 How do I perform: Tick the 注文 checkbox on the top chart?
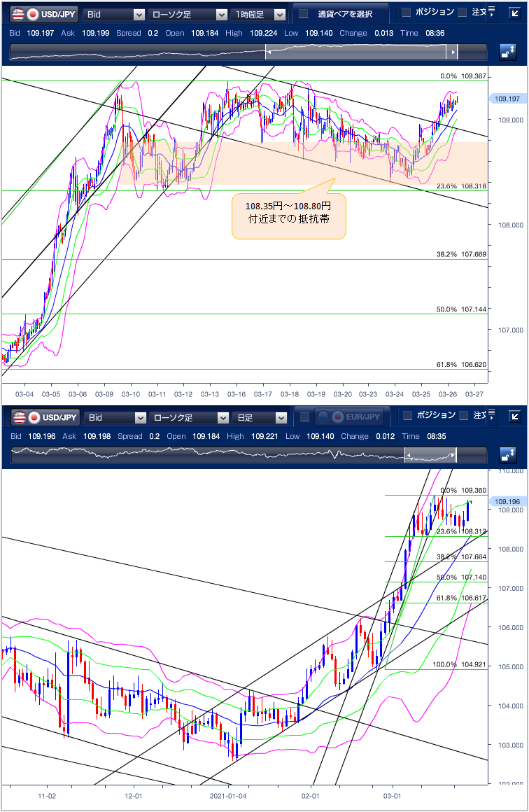coord(462,12)
